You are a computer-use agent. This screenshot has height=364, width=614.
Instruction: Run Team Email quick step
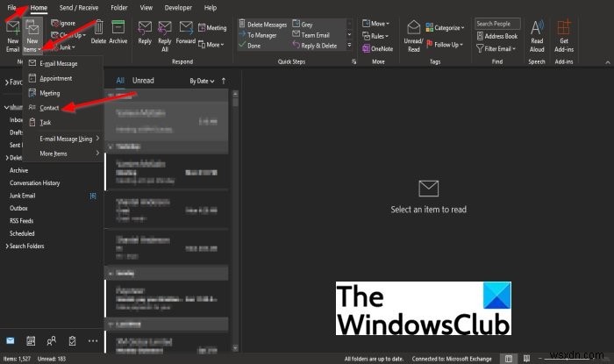311,35
